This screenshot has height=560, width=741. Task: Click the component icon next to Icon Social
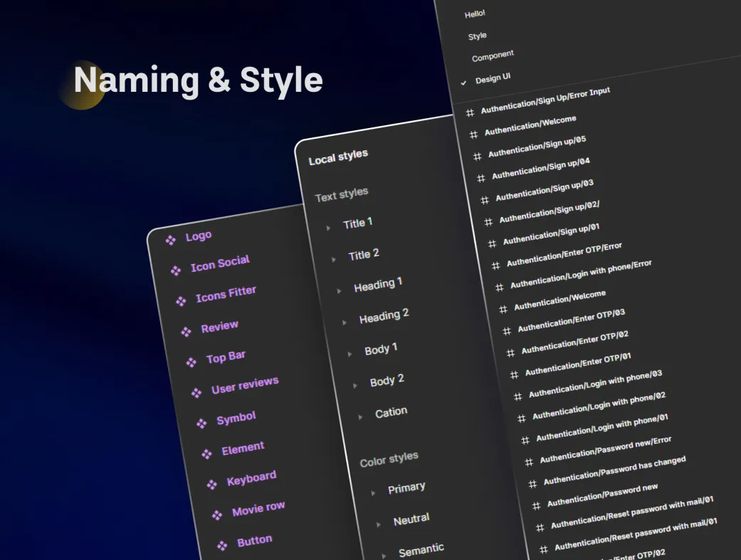(x=176, y=270)
